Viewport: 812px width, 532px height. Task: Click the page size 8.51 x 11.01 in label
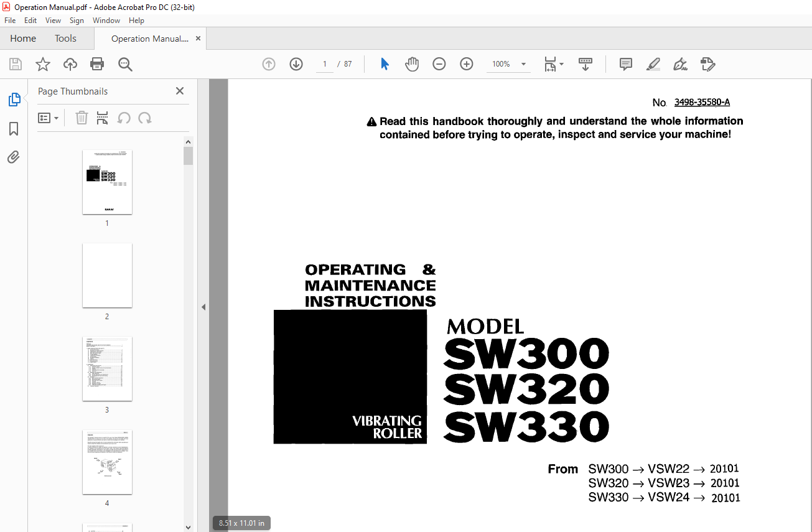(x=241, y=523)
